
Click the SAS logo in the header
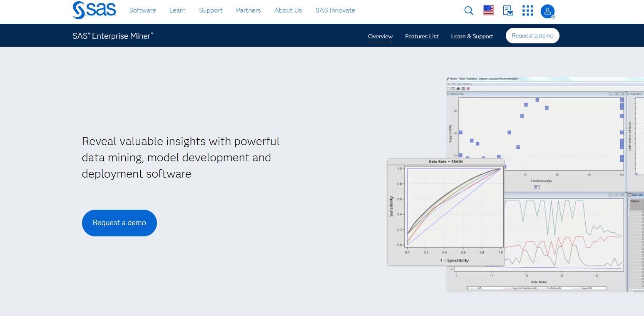94,10
